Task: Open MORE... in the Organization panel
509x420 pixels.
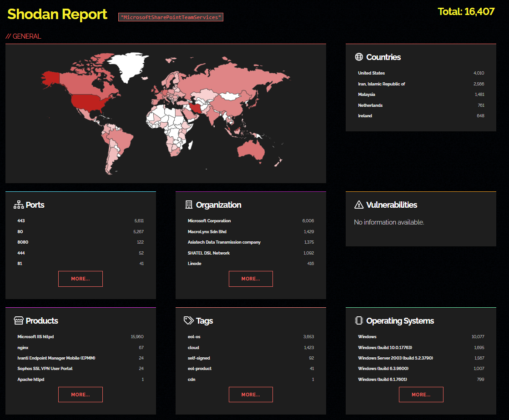Action: (251, 279)
